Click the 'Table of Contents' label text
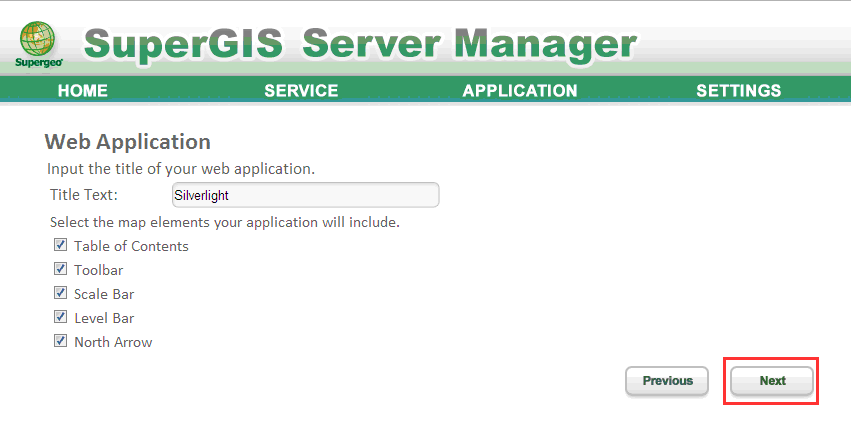 [131, 246]
